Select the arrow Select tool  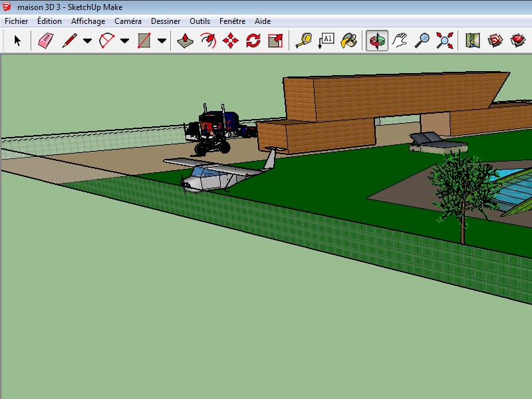[x=17, y=41]
